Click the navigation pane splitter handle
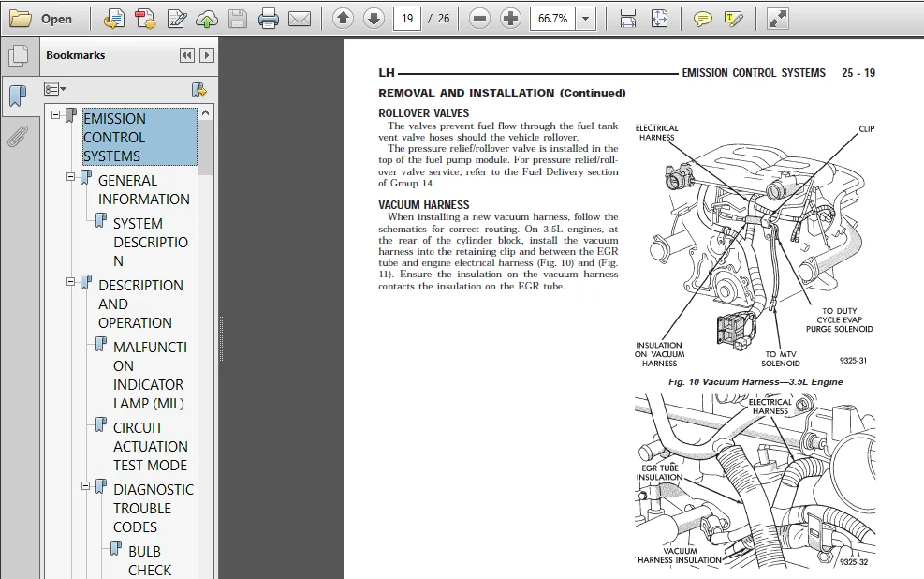 click(222, 338)
